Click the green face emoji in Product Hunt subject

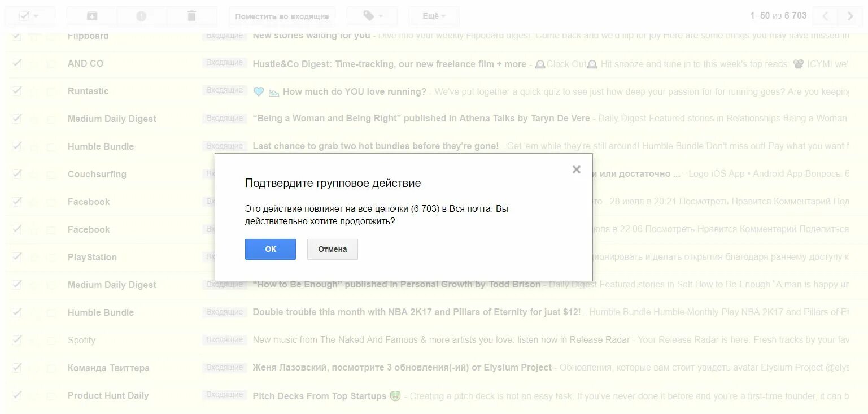[395, 396]
